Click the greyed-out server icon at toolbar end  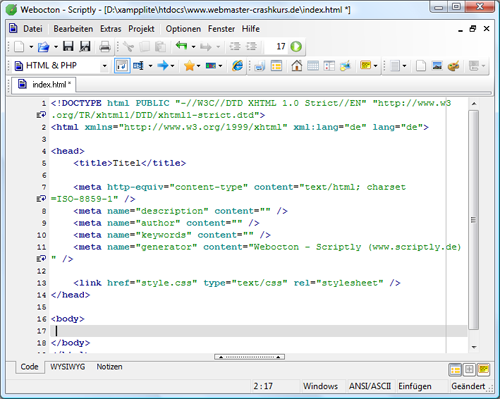[x=474, y=66]
